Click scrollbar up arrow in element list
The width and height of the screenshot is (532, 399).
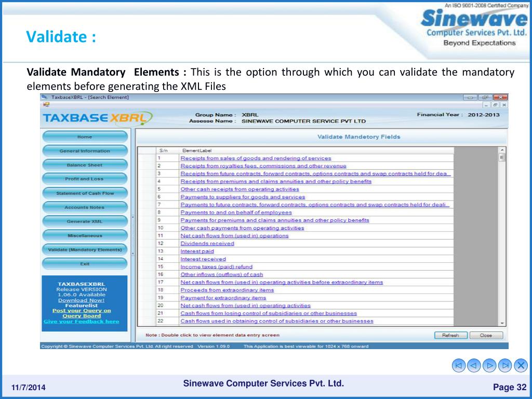coord(502,150)
